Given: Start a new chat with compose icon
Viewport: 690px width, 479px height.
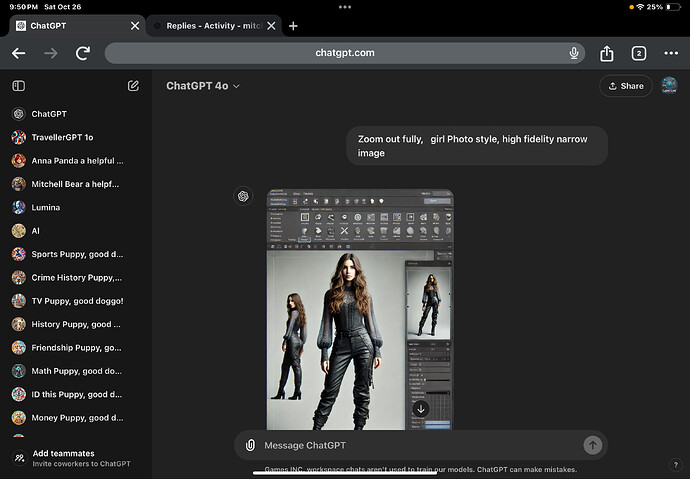Looking at the screenshot, I should pyautogui.click(x=133, y=86).
